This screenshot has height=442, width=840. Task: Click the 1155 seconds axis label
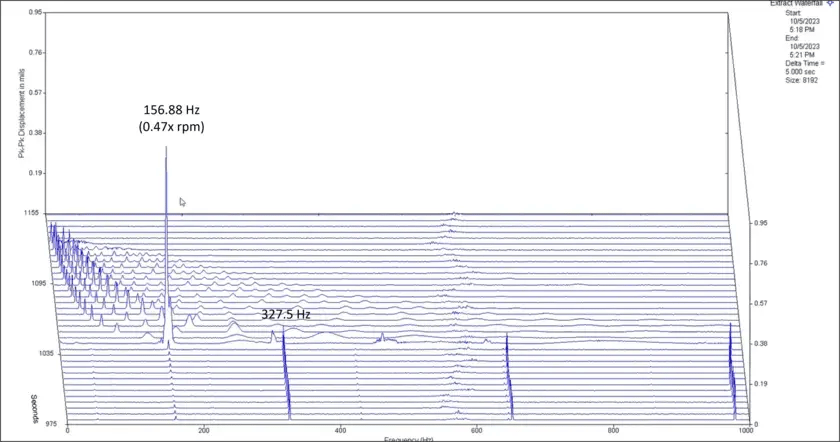coord(31,213)
